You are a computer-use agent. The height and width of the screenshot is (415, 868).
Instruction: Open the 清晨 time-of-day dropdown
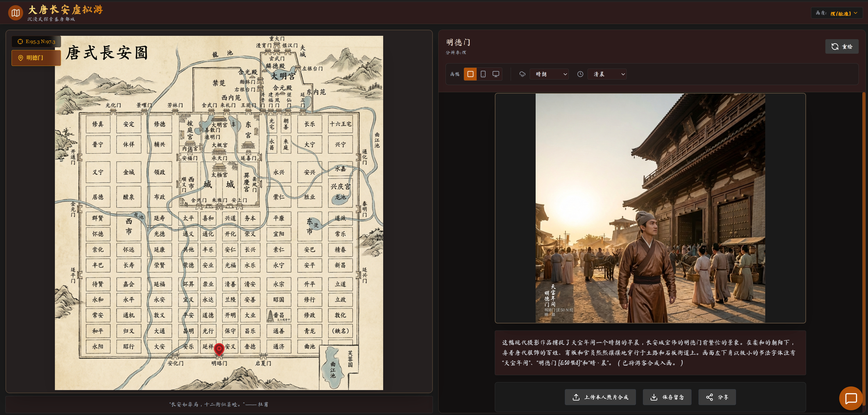point(607,74)
